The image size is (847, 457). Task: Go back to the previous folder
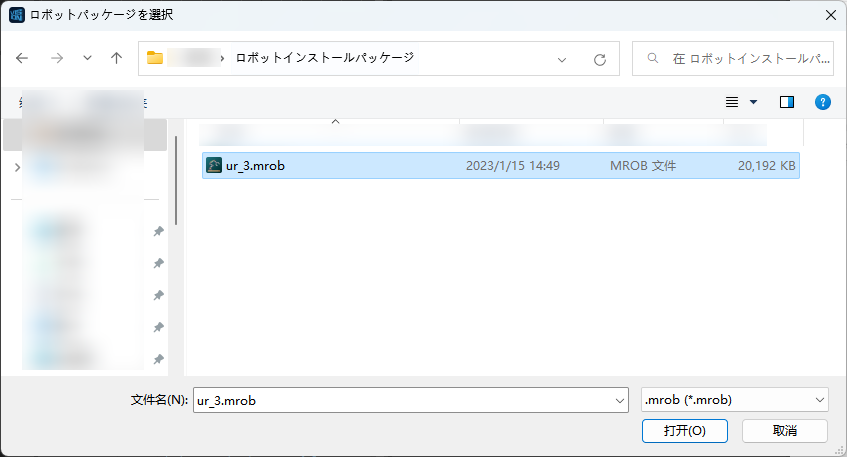[22, 58]
